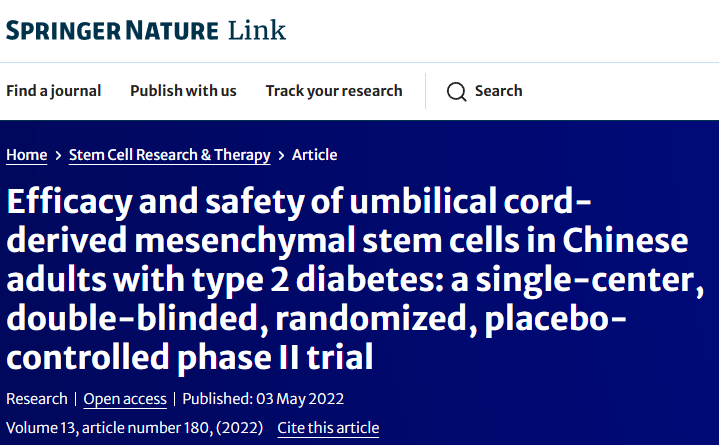Click the (2022) year after article number

coord(239,428)
